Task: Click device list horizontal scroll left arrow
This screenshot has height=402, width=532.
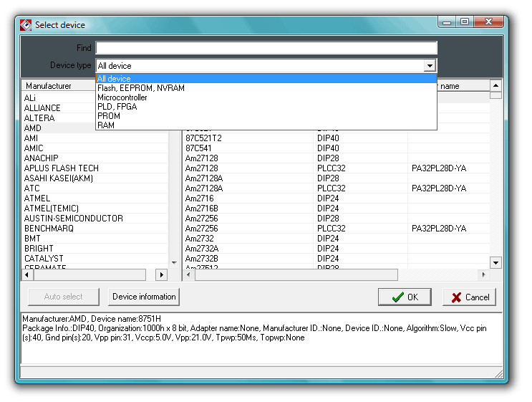Action: tap(188, 274)
